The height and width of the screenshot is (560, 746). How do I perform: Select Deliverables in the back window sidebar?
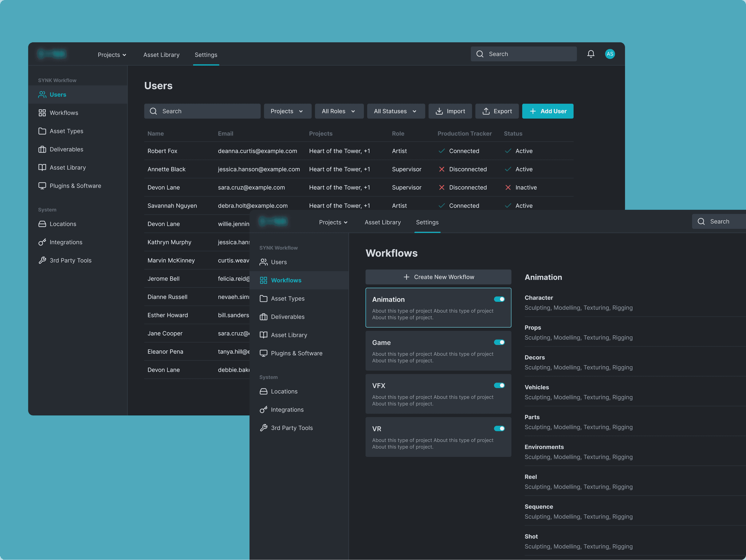click(x=66, y=149)
